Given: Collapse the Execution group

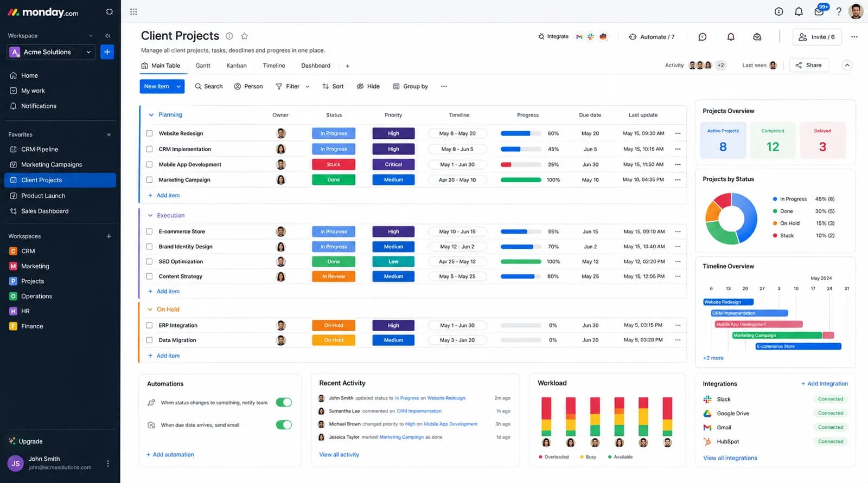Looking at the screenshot, I should point(150,215).
